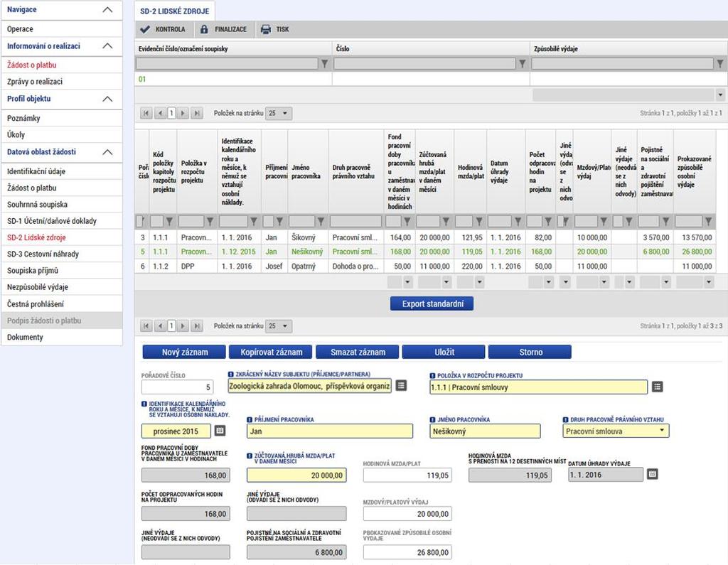Collapse the Navigace section
Image resolution: width=728 pixels, height=565 pixels.
click(x=107, y=10)
